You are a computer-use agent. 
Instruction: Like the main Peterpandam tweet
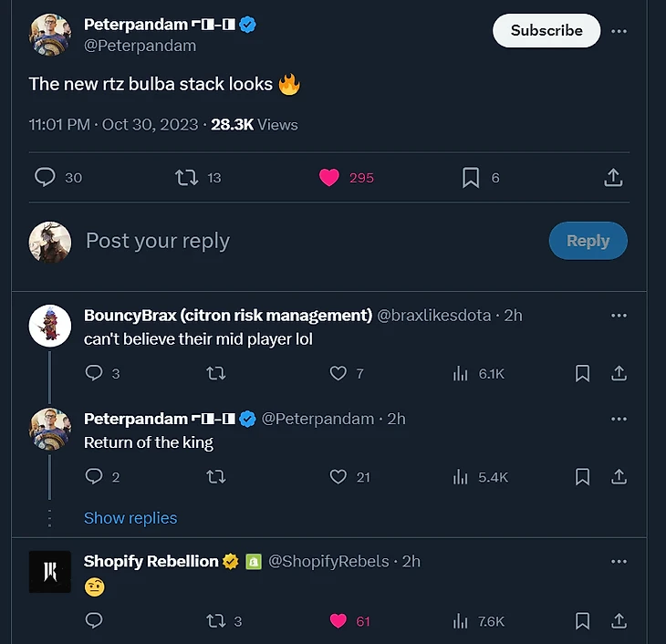pos(329,178)
